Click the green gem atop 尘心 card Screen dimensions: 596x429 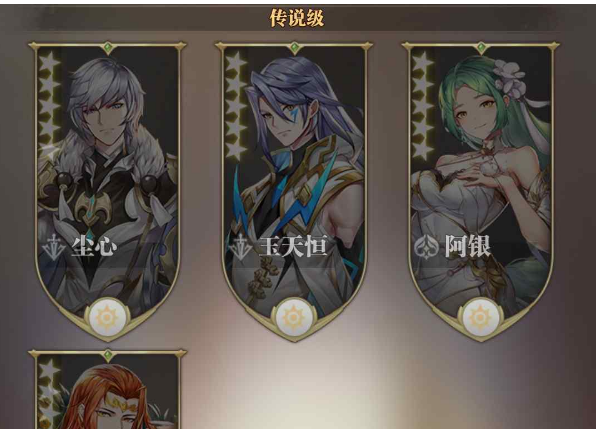coord(108,48)
